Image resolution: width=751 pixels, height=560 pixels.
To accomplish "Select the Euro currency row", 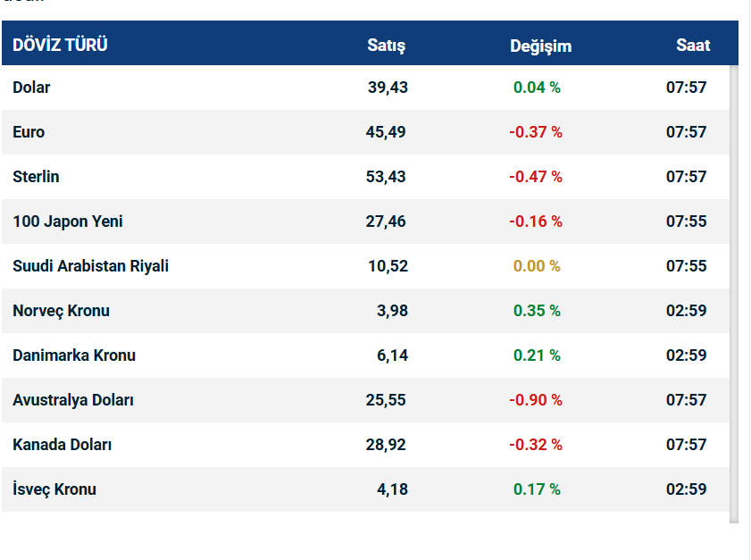I will pos(29,132).
